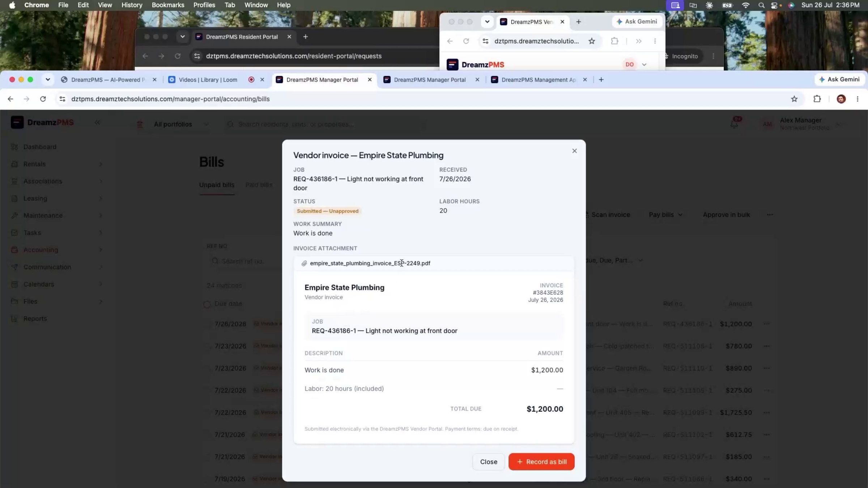Viewport: 868px width, 488px height.
Task: Collapse the DreamzPMS sidebar
Action: (x=97, y=123)
